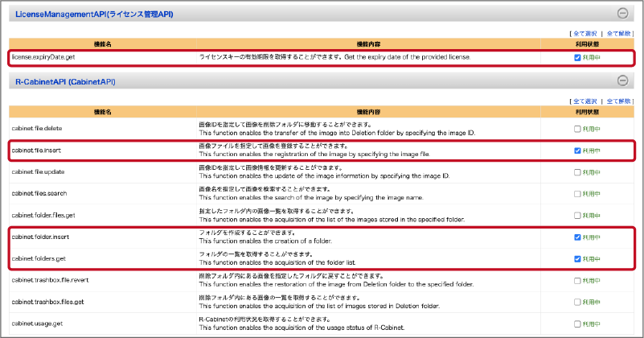Enable the cabinet.folder.files.get checkbox
644x338 pixels.
577,216
